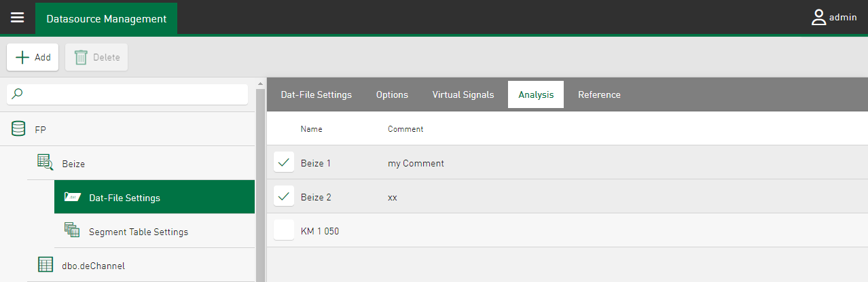Select the Beize table search icon
Image resolution: width=868 pixels, height=282 pixels.
tap(45, 163)
